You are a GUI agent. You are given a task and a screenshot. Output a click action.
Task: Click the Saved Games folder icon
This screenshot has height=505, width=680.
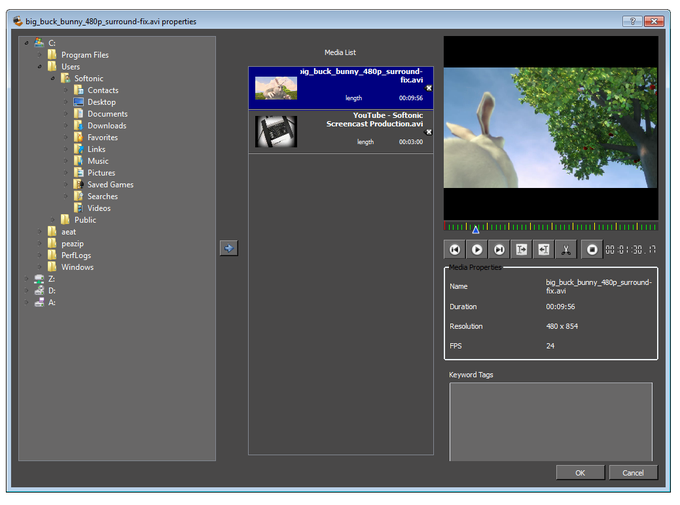(x=78, y=184)
